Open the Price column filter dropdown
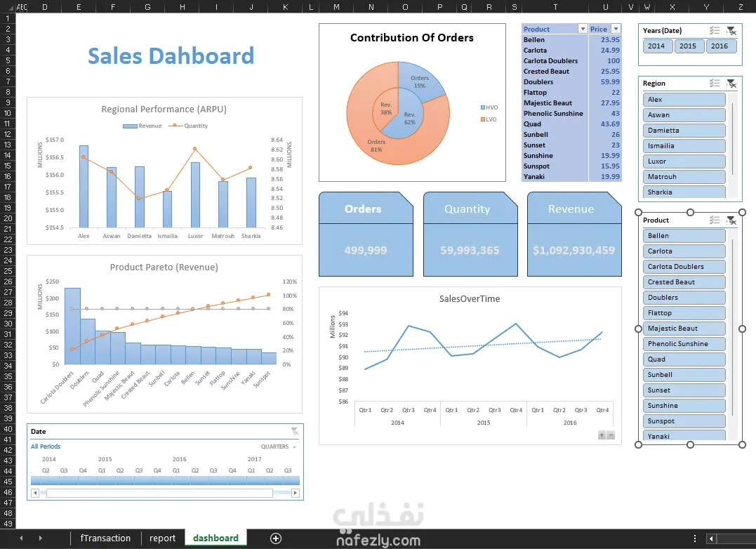756x549 pixels. [x=616, y=29]
